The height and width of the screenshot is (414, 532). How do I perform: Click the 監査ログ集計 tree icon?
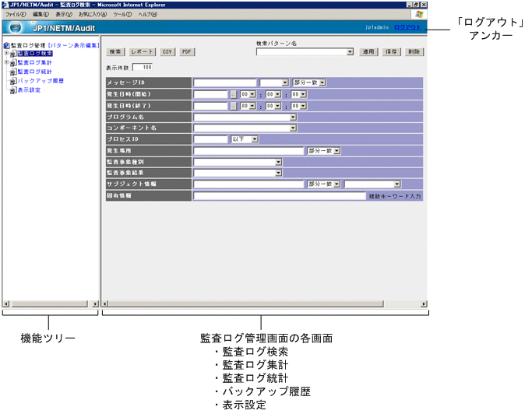pos(12,63)
